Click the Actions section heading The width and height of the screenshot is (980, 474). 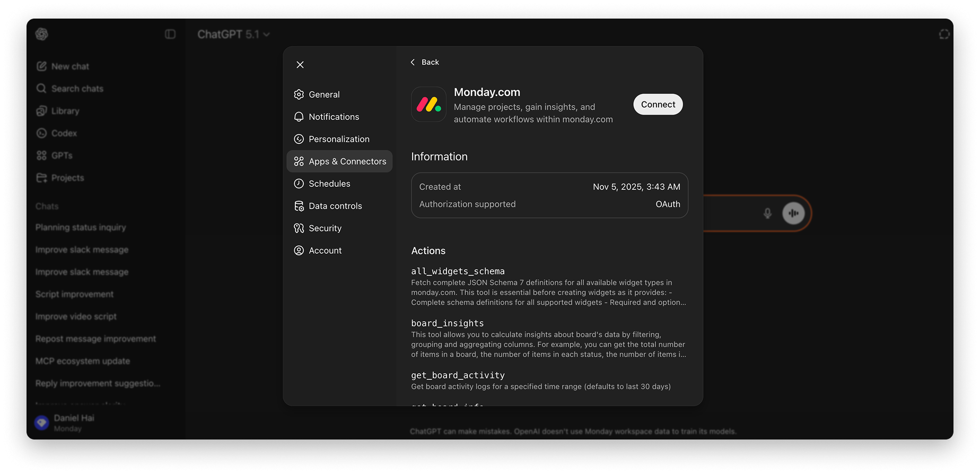click(x=428, y=251)
